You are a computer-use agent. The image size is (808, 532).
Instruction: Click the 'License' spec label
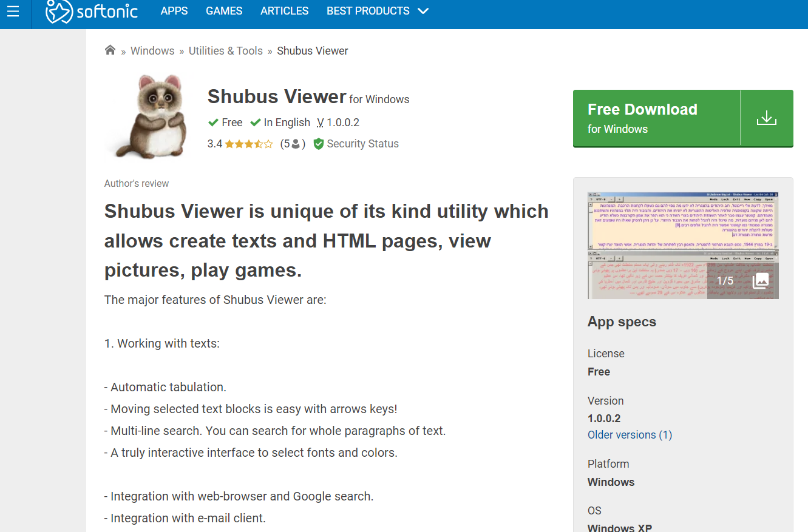tap(606, 354)
